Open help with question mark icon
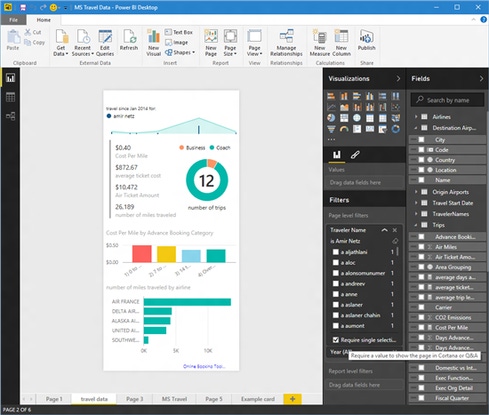 [x=483, y=20]
